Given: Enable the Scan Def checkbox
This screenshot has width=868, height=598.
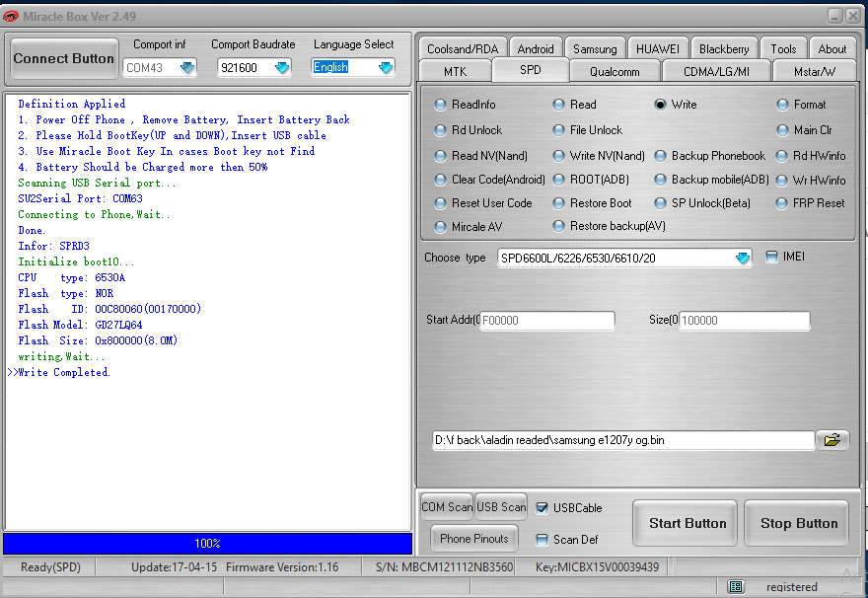Looking at the screenshot, I should click(542, 540).
